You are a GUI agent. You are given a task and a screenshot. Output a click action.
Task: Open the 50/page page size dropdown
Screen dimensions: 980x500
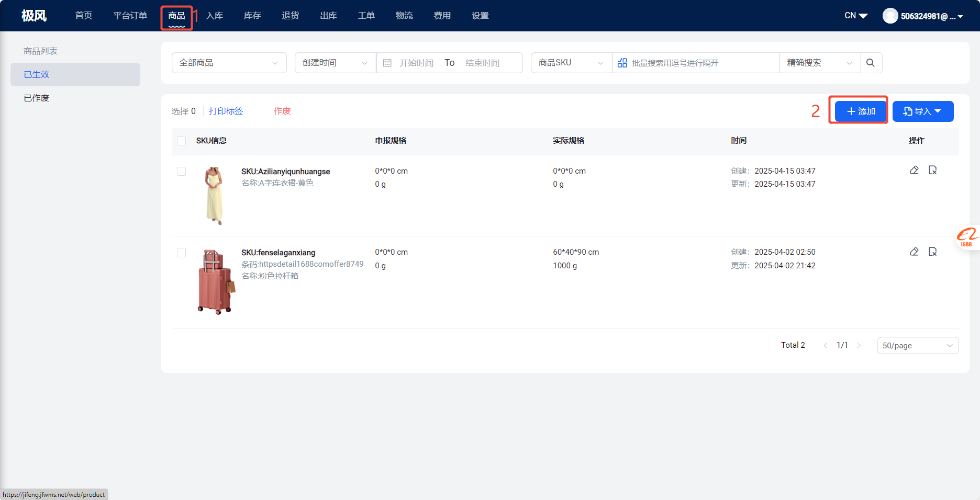coord(917,346)
